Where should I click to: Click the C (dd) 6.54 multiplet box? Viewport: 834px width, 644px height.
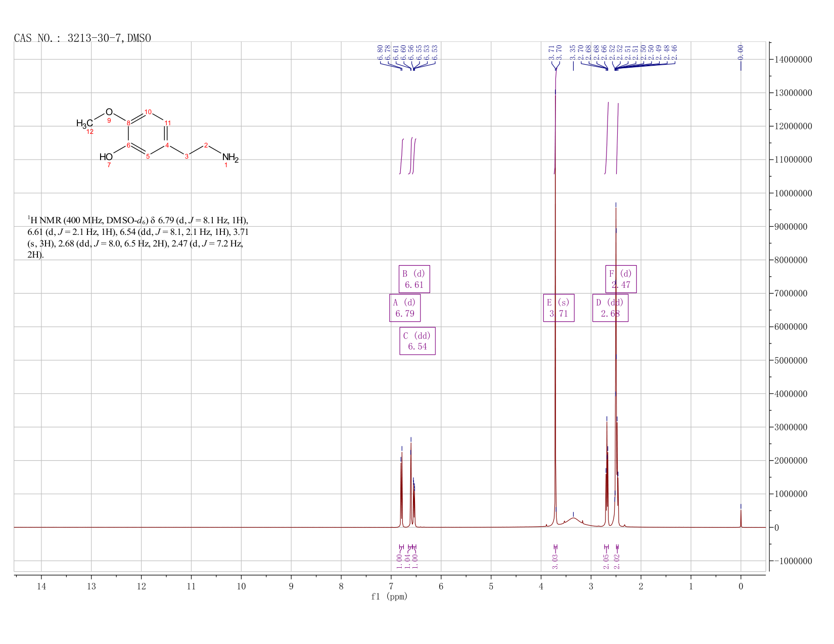(x=418, y=341)
